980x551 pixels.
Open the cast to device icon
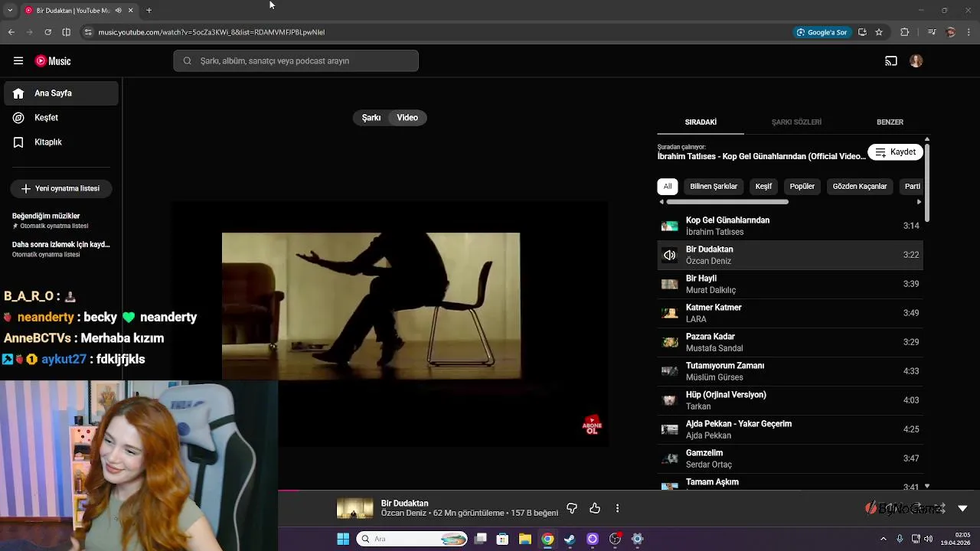pos(891,61)
